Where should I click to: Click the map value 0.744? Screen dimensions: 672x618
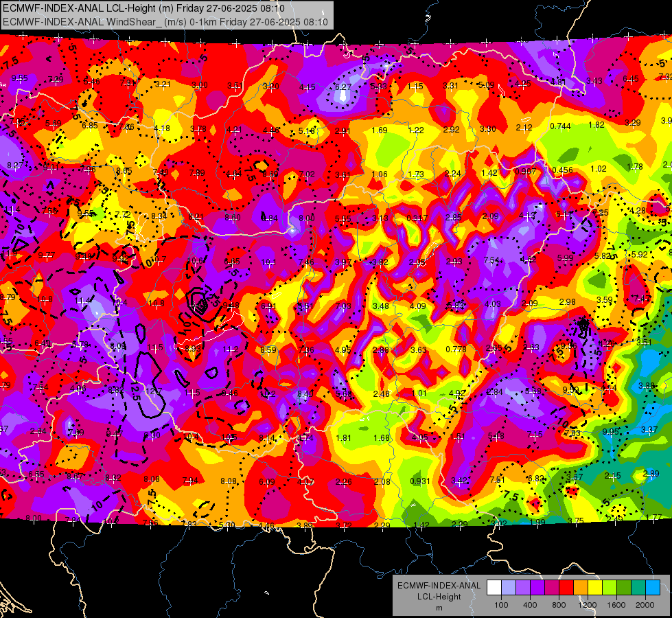coord(561,126)
